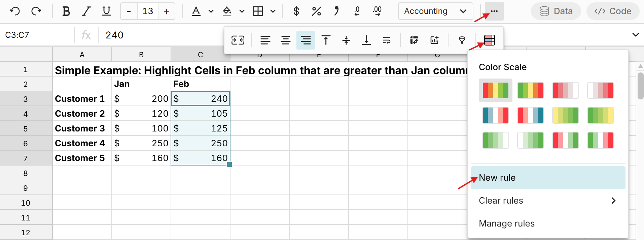
Task: Pick the green-to-yellow color scale preset
Action: pyautogui.click(x=600, y=115)
